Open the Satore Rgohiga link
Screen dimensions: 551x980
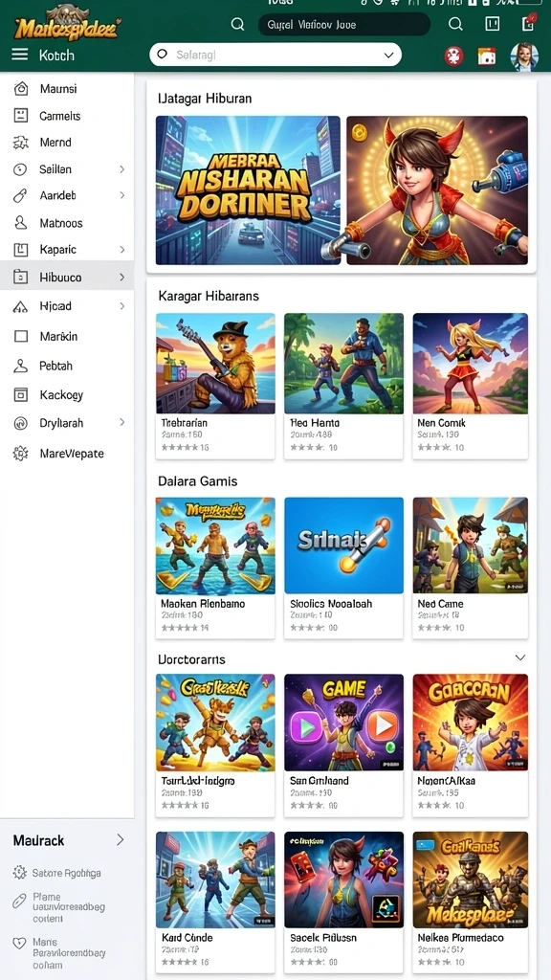tap(66, 873)
